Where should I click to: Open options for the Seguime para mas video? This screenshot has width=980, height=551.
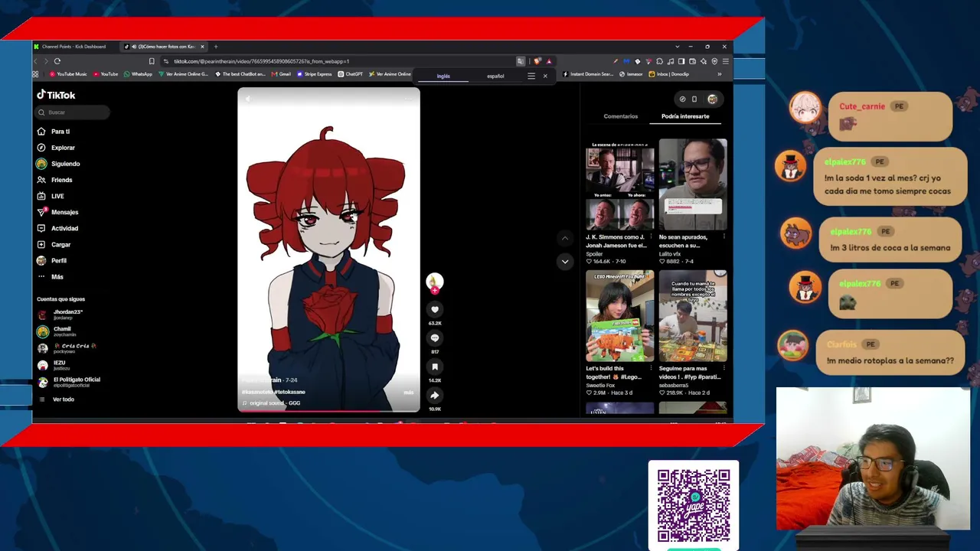pyautogui.click(x=724, y=369)
